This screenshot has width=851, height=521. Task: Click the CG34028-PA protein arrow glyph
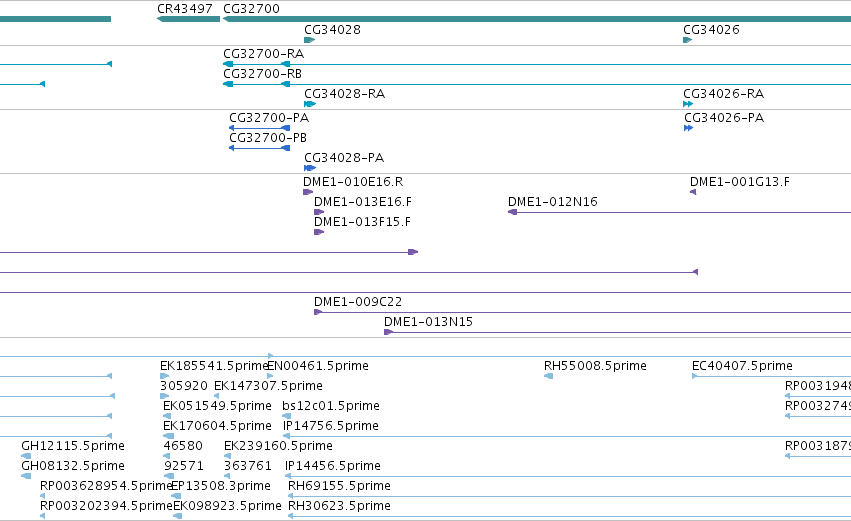pyautogui.click(x=310, y=168)
